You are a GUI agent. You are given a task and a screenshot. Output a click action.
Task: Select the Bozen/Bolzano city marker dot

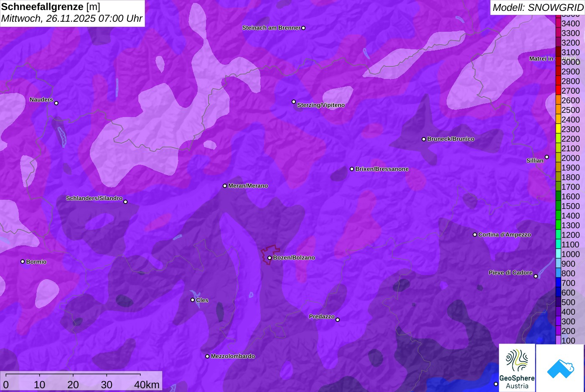pos(270,258)
